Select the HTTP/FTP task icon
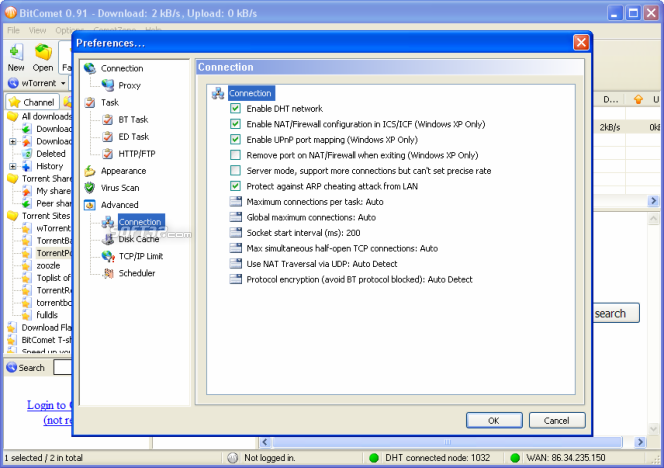Image resolution: width=664 pixels, height=468 pixels. [x=108, y=153]
